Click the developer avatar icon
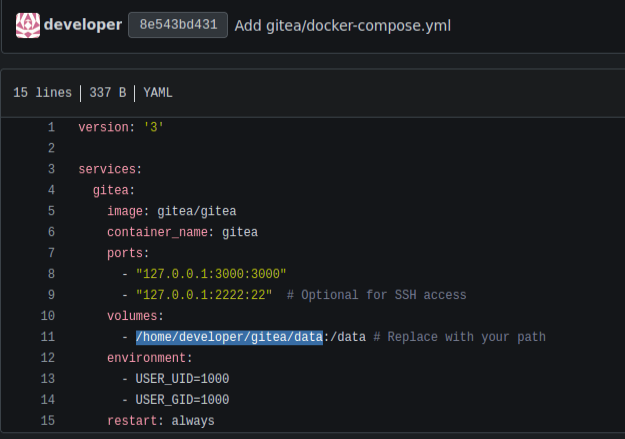 [28, 25]
